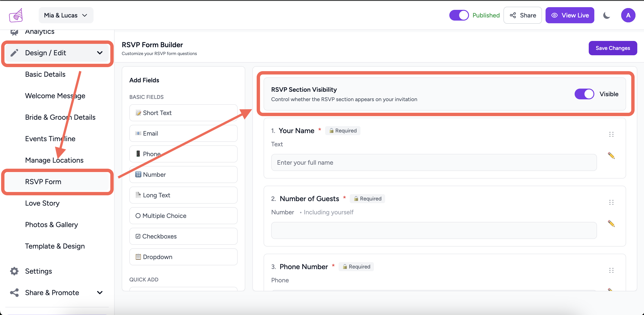Screen dimensions: 644x315
Task: Click the Visible label text
Action: tap(609, 94)
